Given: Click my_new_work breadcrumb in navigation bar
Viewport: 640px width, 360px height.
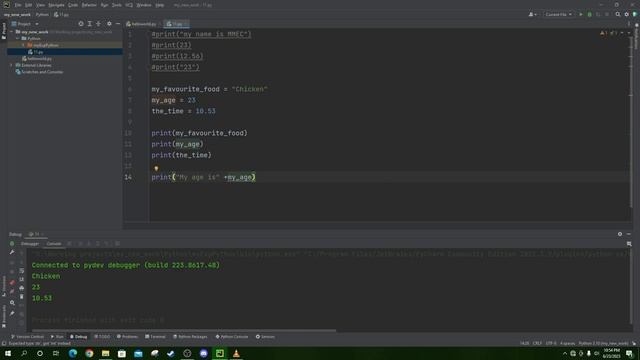Looking at the screenshot, I should [x=17, y=15].
